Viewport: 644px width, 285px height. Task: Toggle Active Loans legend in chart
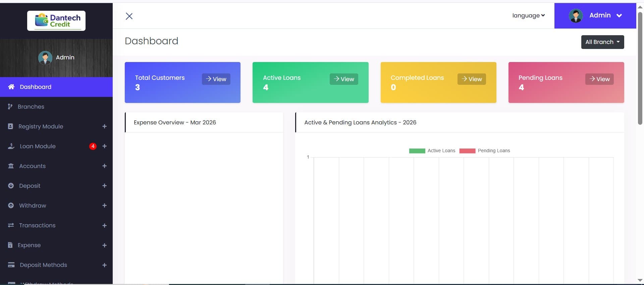pos(432,151)
